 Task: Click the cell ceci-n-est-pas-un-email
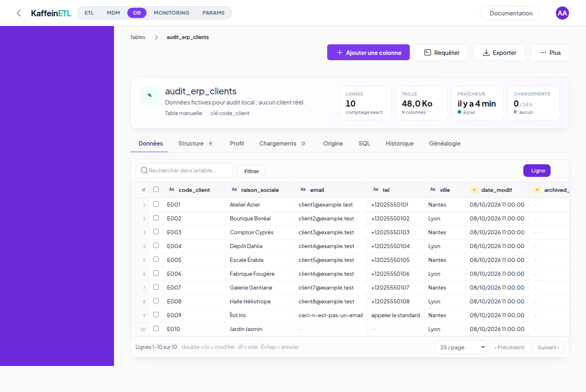click(x=331, y=315)
